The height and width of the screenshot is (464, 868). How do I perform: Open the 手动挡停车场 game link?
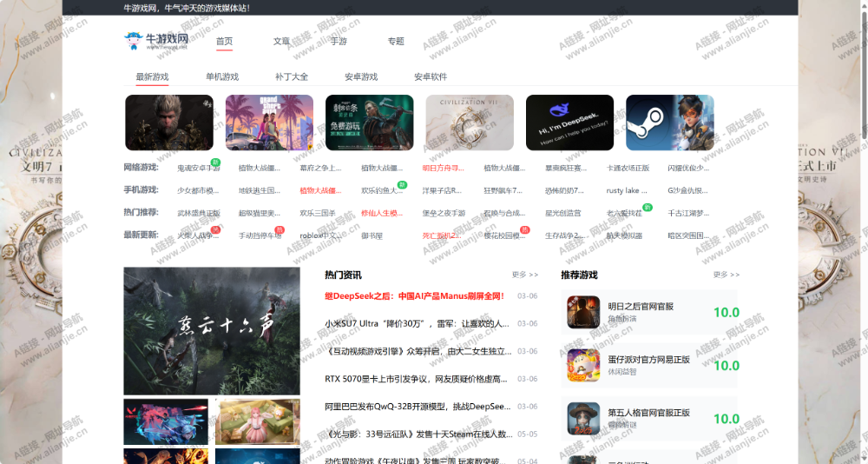[260, 235]
